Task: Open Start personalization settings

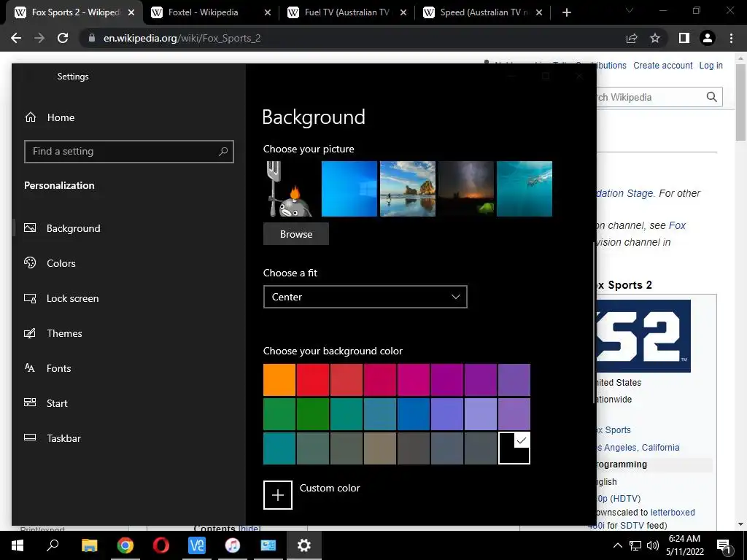Action: pos(57,403)
